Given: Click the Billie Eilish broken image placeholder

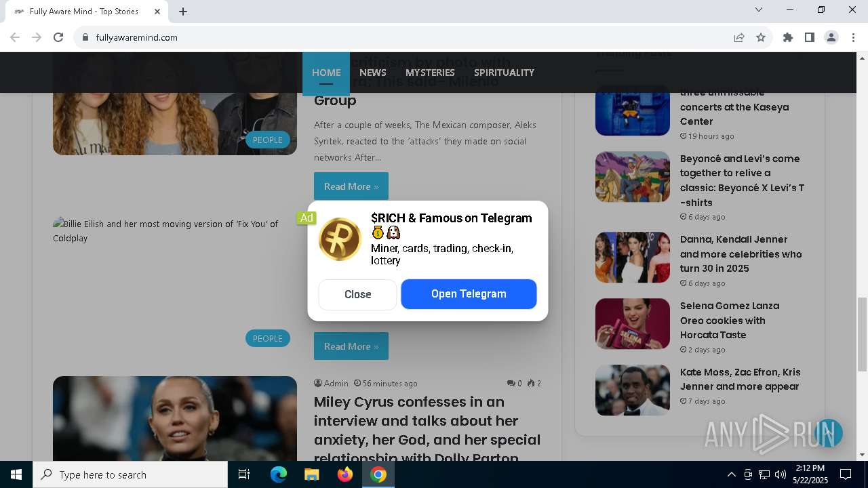Looking at the screenshot, I should tap(175, 231).
